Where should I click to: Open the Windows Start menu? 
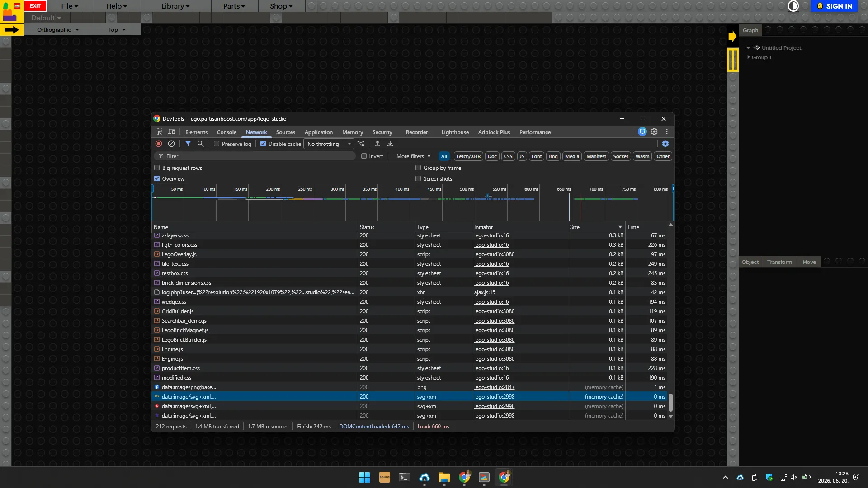tap(364, 477)
